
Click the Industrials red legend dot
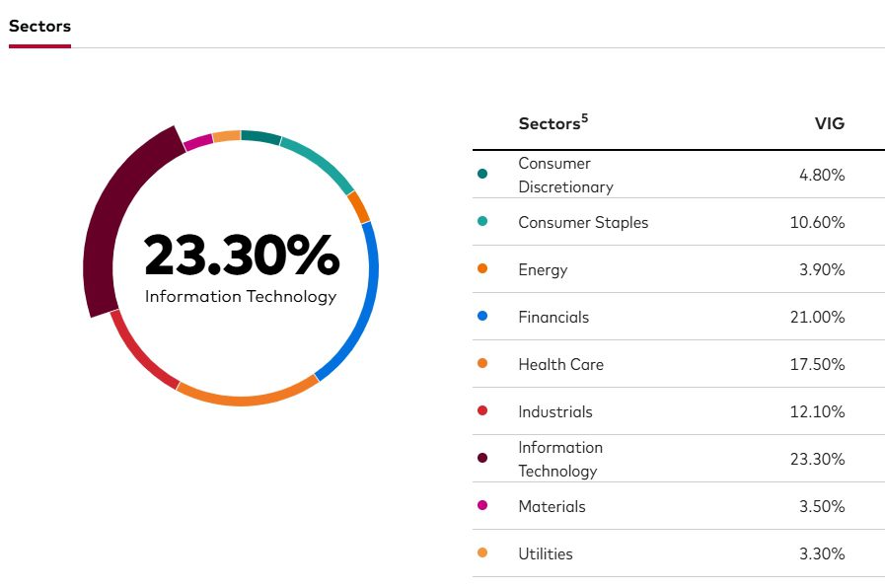[x=482, y=411]
